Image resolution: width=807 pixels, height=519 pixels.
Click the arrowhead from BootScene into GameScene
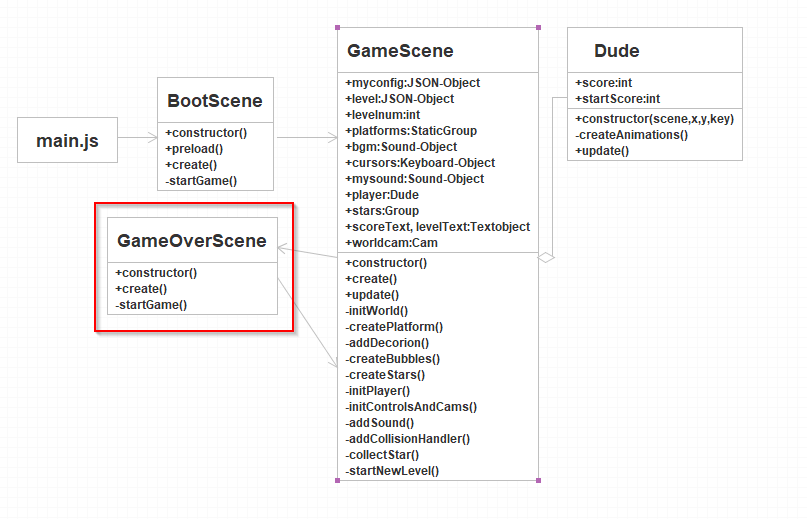[x=332, y=138]
